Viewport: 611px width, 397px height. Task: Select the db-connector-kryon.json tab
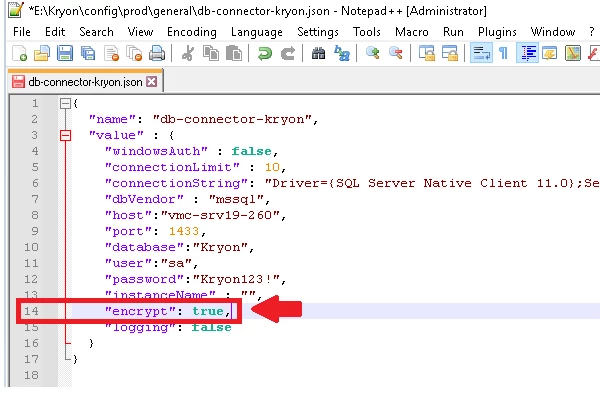pyautogui.click(x=85, y=82)
